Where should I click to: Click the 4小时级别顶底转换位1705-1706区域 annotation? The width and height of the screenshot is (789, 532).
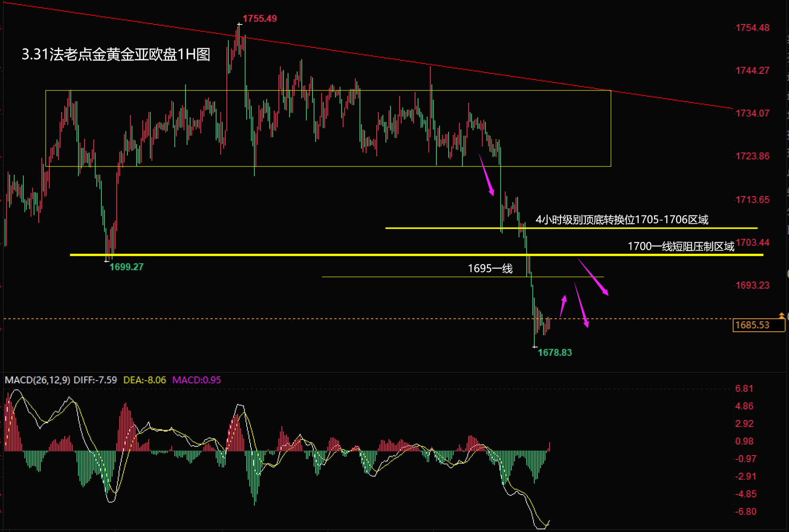click(621, 220)
